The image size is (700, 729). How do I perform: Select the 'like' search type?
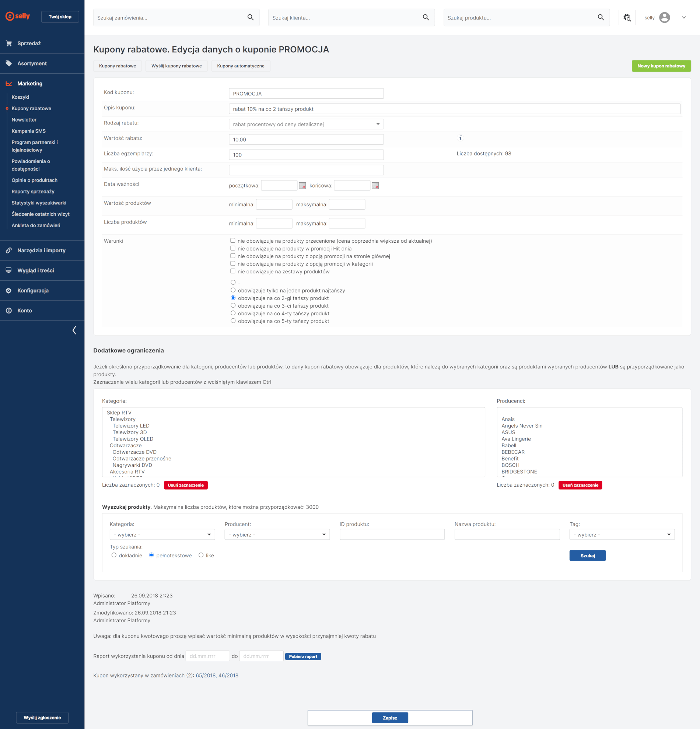click(201, 555)
